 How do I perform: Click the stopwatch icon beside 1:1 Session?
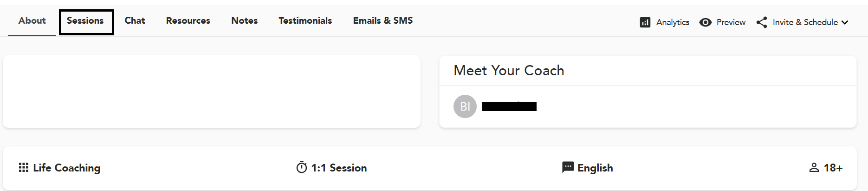click(x=302, y=167)
